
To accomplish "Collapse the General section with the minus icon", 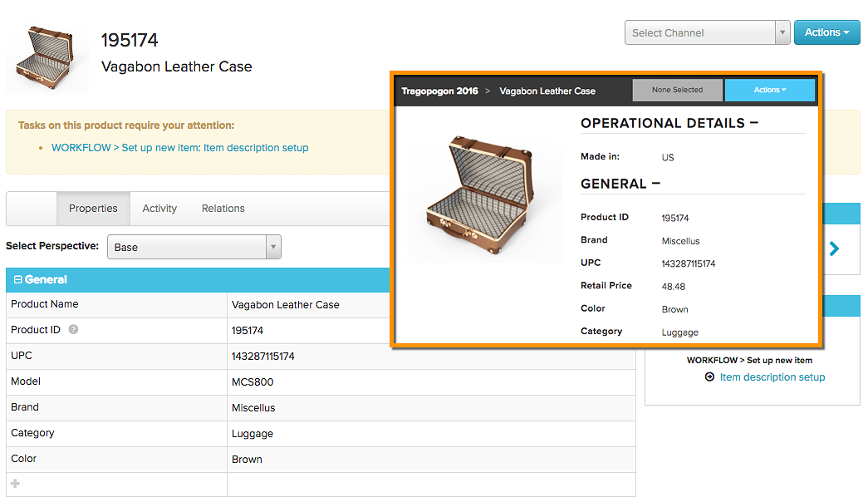I will pyautogui.click(x=17, y=280).
